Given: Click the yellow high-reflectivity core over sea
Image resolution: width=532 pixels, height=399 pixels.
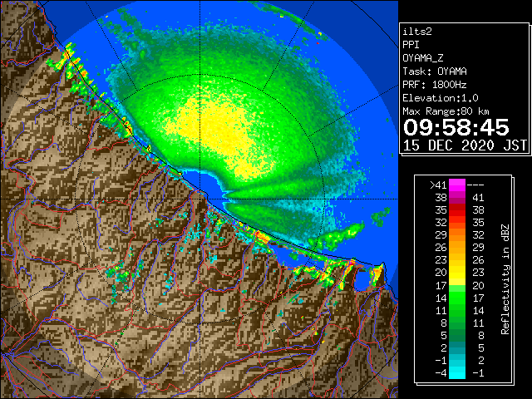Looking at the screenshot, I should point(220,132).
